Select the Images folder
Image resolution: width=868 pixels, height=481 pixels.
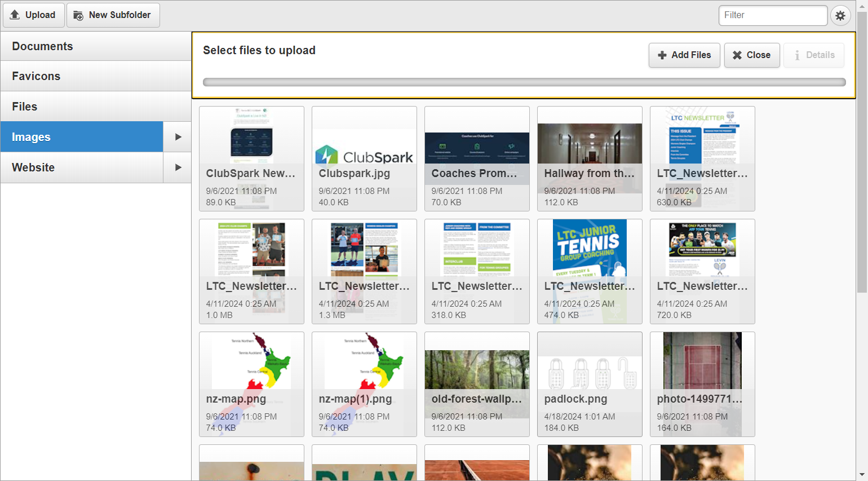(x=82, y=137)
